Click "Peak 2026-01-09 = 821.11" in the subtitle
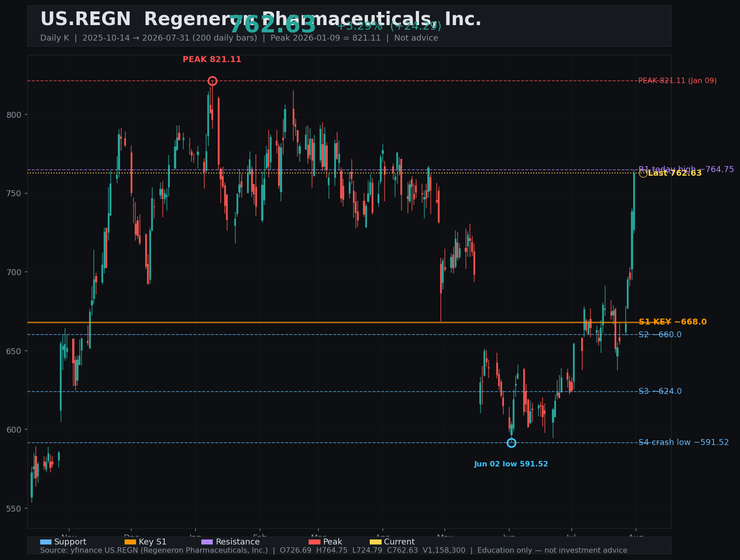 (x=325, y=38)
